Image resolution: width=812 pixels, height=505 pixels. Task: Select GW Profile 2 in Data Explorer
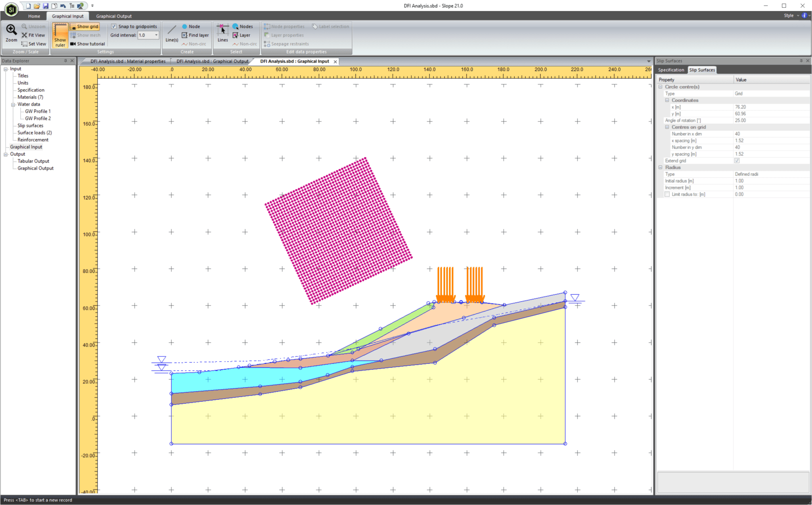point(38,118)
